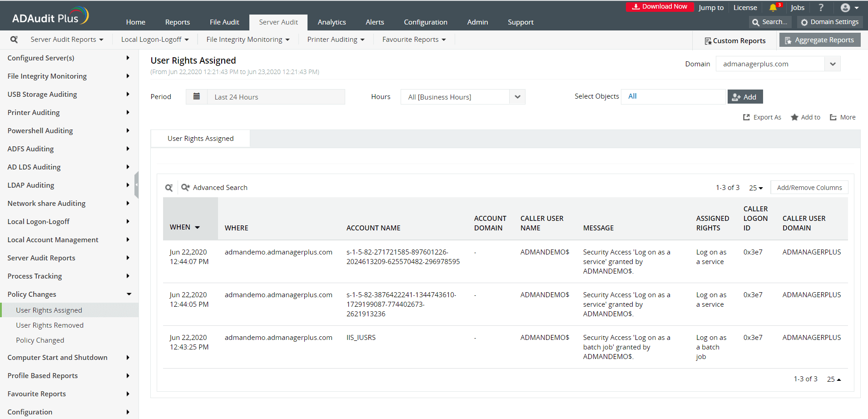Open Advanced Search in the report table
This screenshot has height=419, width=868.
click(x=214, y=187)
